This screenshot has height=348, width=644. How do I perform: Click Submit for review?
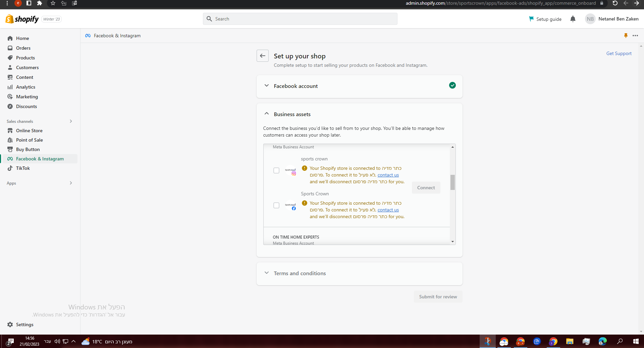(x=438, y=297)
